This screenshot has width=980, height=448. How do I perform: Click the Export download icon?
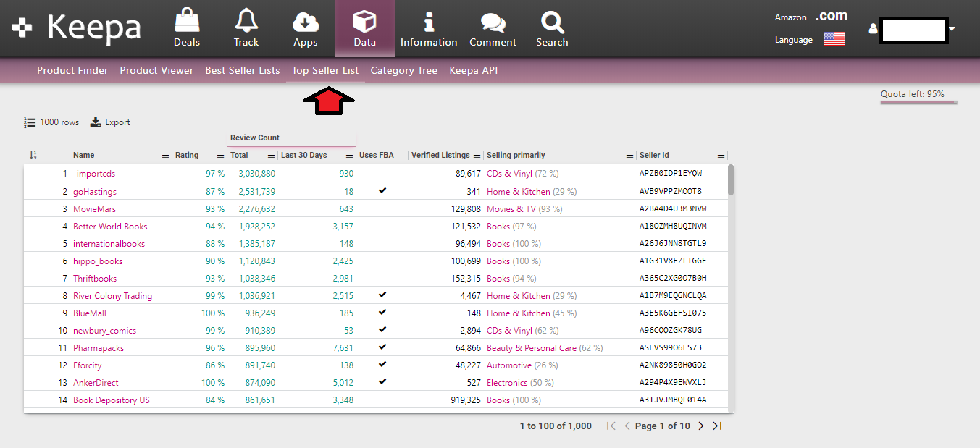pyautogui.click(x=96, y=122)
